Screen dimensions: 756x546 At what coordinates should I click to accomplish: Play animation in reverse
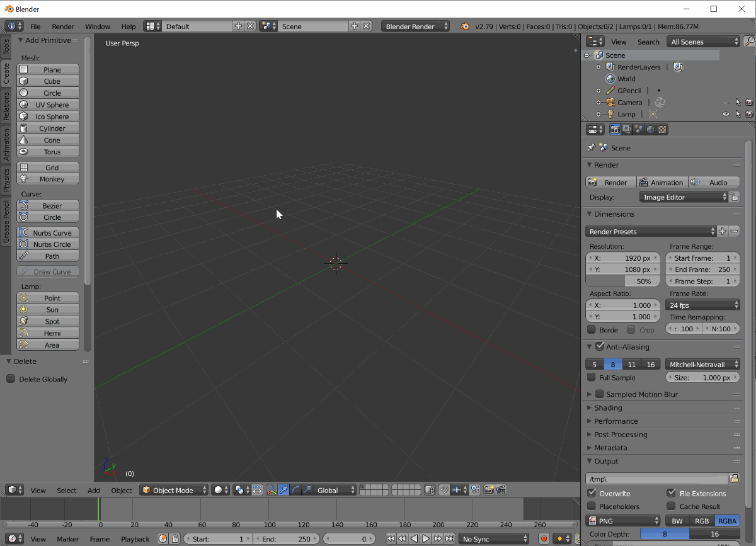pyautogui.click(x=414, y=539)
